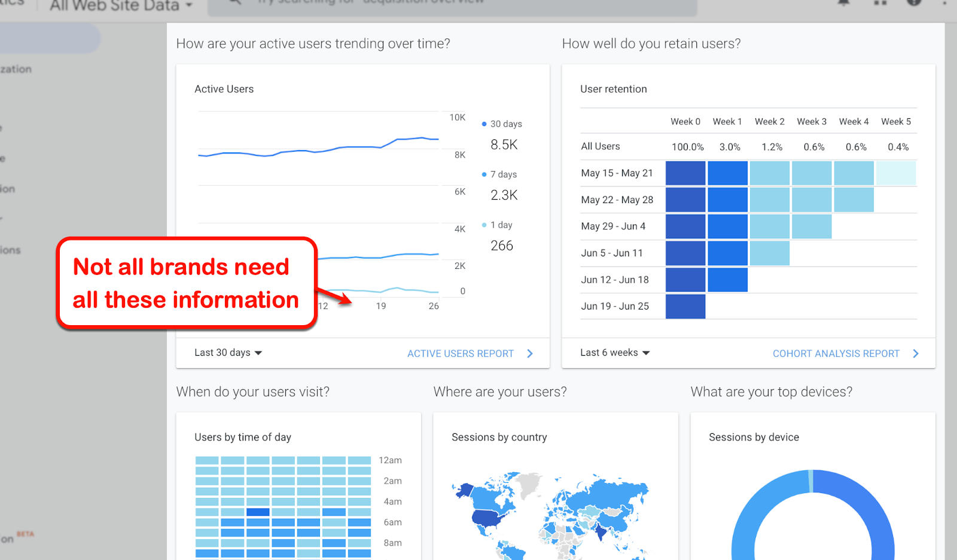The image size is (957, 560).
Task: Click the 8.5K active users value
Action: click(x=504, y=145)
